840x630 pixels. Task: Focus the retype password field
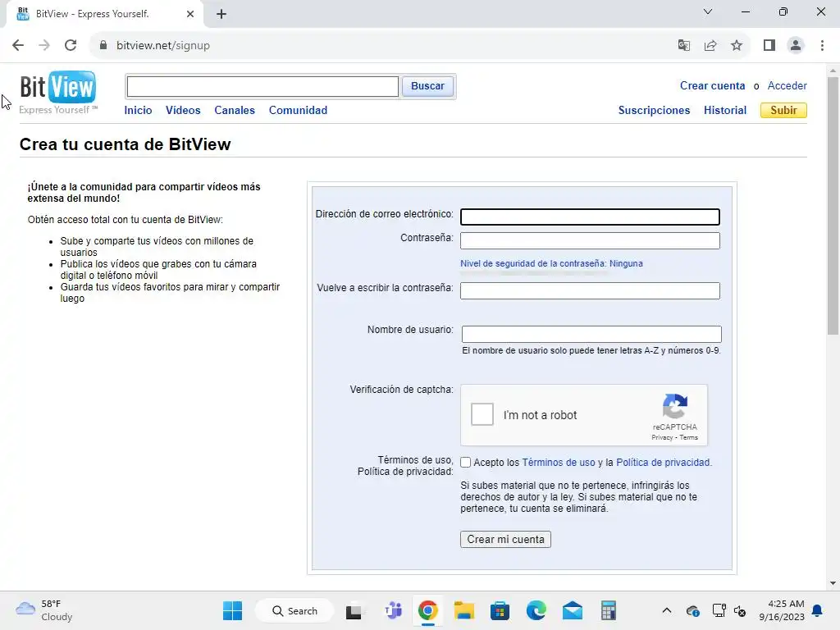590,290
